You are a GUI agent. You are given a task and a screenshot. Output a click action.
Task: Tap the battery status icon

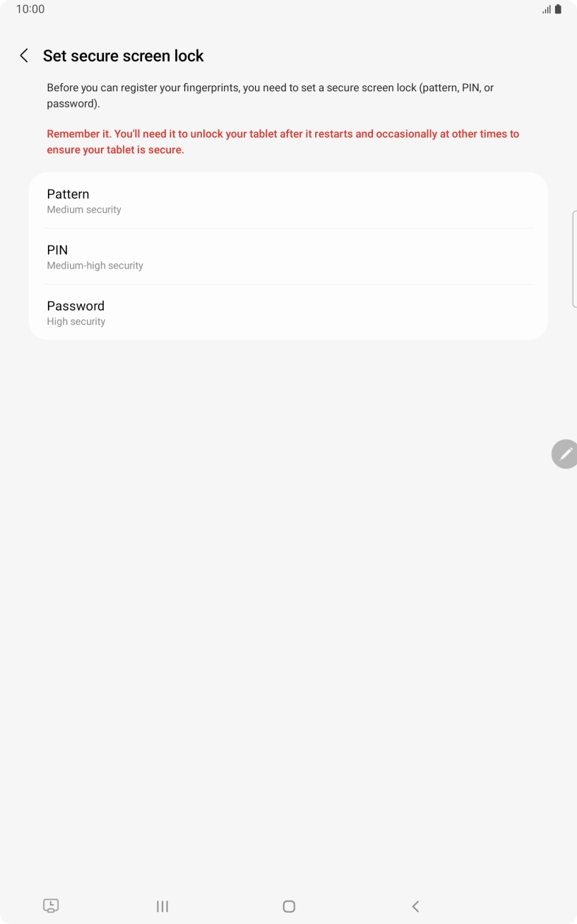pos(559,9)
